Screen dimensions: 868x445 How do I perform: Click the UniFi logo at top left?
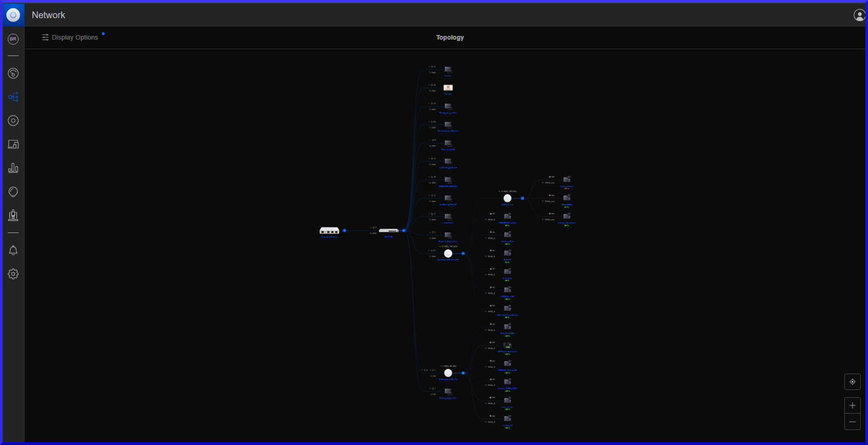click(13, 15)
